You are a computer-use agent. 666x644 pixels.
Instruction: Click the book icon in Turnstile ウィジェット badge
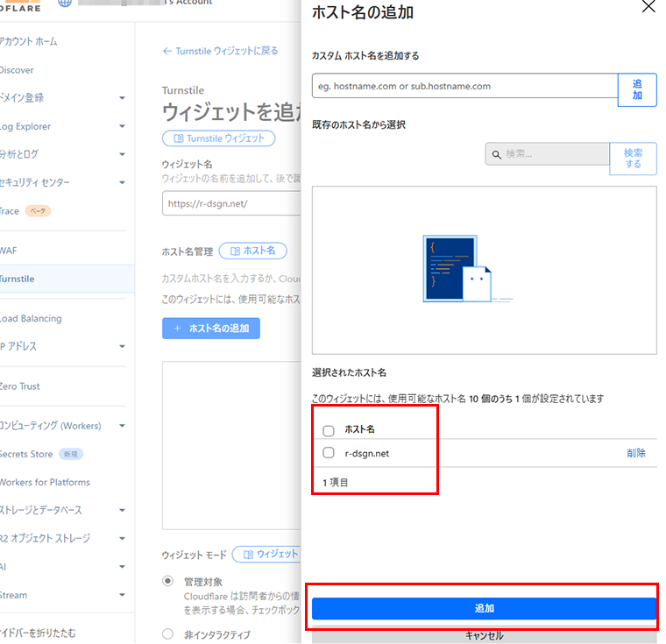pyautogui.click(x=179, y=138)
